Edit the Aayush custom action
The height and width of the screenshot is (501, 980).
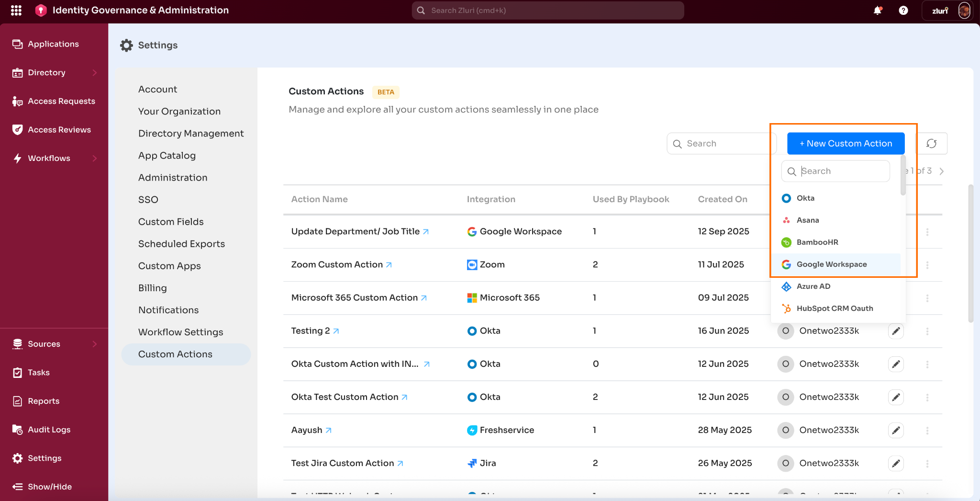(896, 430)
